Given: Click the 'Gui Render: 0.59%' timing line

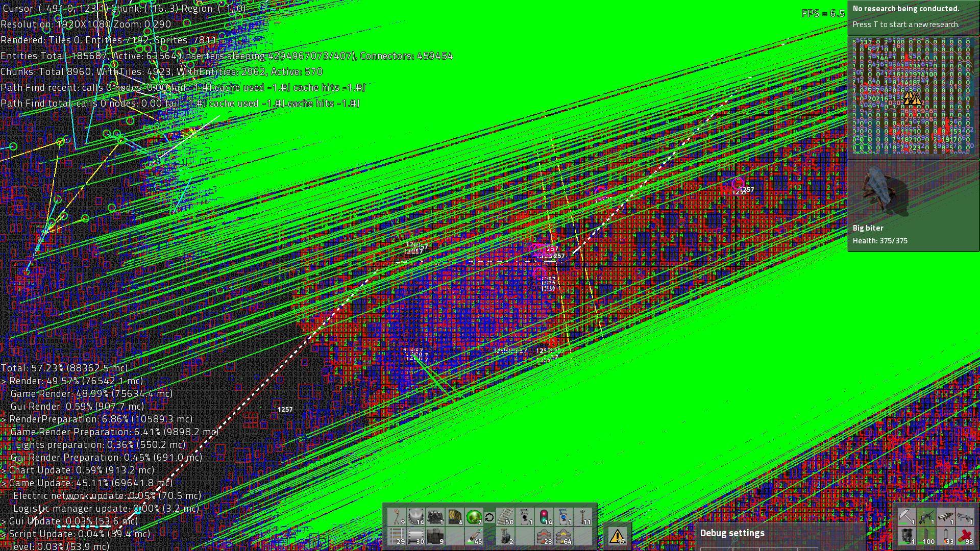Looking at the screenshot, I should click(77, 406).
